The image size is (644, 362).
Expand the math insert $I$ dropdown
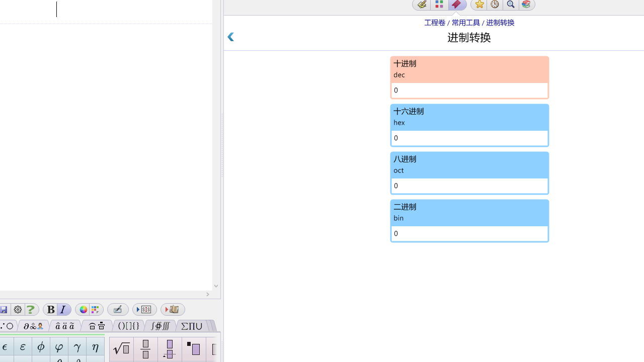pos(144,310)
